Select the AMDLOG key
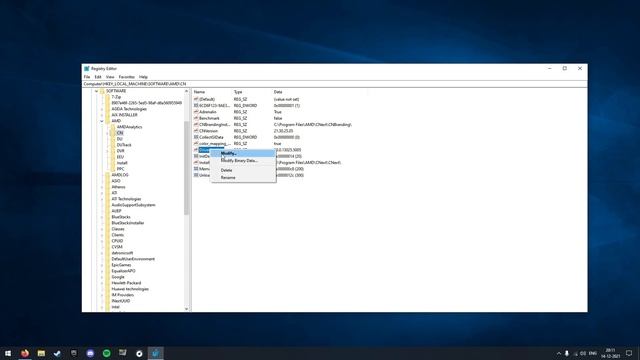The height and width of the screenshot is (360, 640). [x=120, y=175]
